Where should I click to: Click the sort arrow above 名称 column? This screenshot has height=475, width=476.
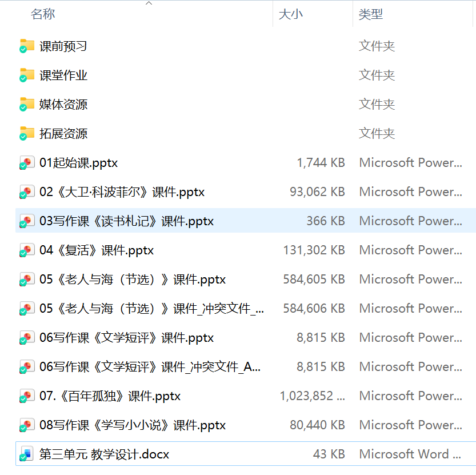[149, 3]
